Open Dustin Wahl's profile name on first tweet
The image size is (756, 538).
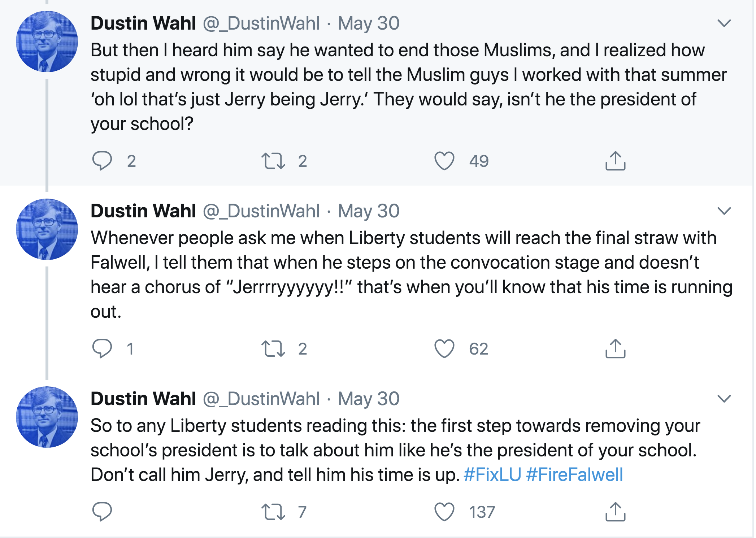143,23
